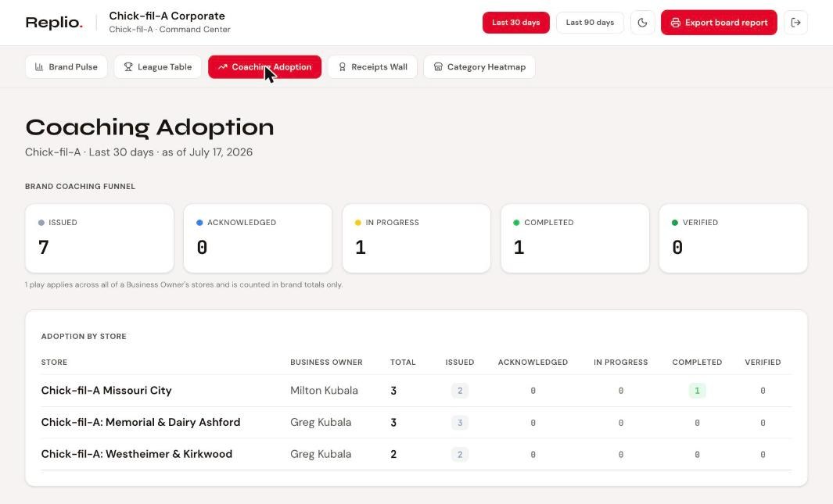Click business owner Milton Kubala
Viewport: 833px width, 504px height.
324,391
